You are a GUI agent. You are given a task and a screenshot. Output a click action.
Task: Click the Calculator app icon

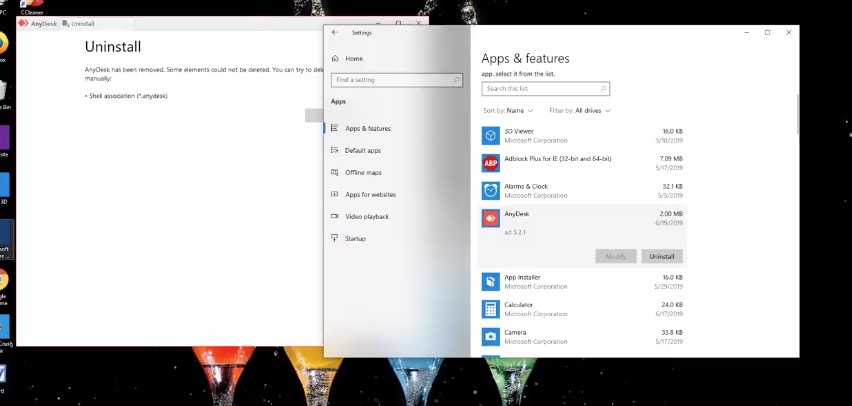(x=491, y=309)
